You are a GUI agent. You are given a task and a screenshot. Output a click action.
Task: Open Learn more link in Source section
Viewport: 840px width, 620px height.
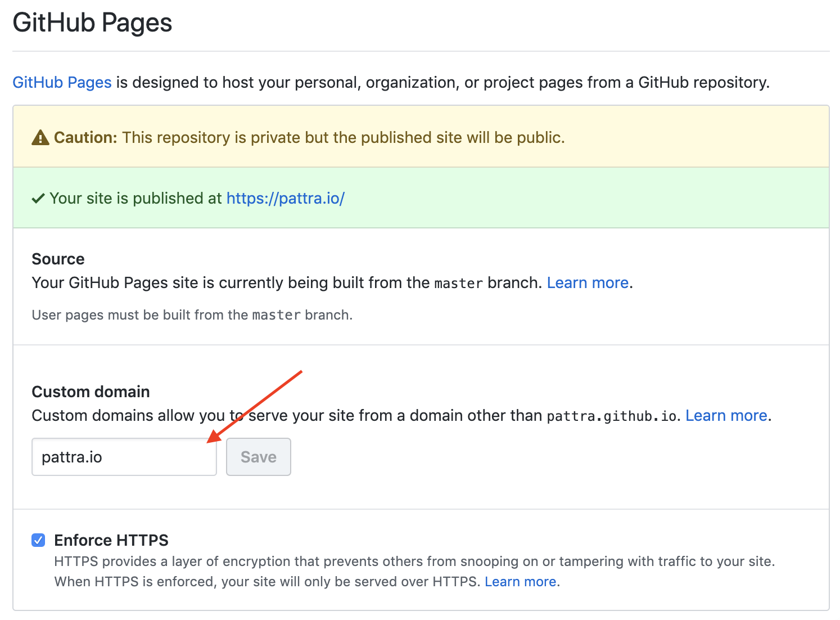coord(588,282)
